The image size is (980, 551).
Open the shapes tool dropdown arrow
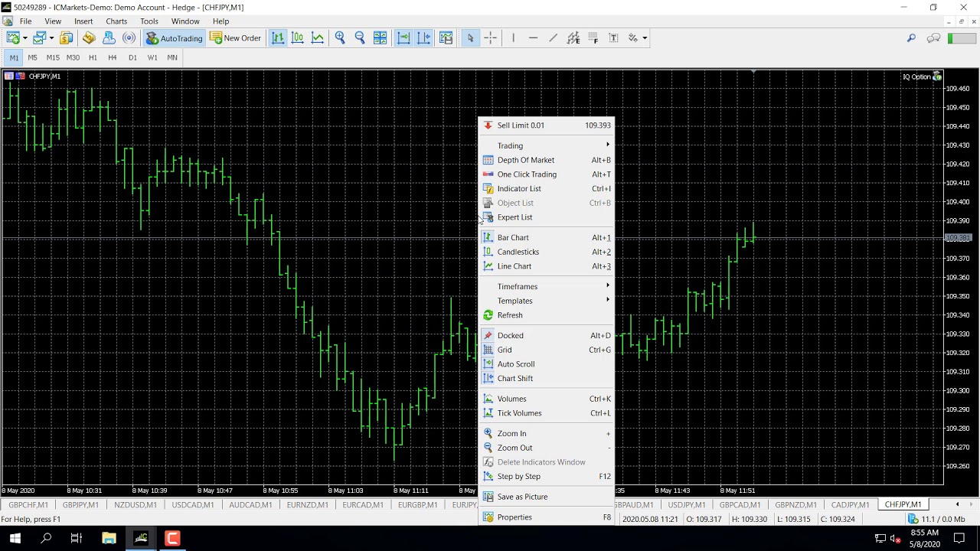click(x=645, y=37)
